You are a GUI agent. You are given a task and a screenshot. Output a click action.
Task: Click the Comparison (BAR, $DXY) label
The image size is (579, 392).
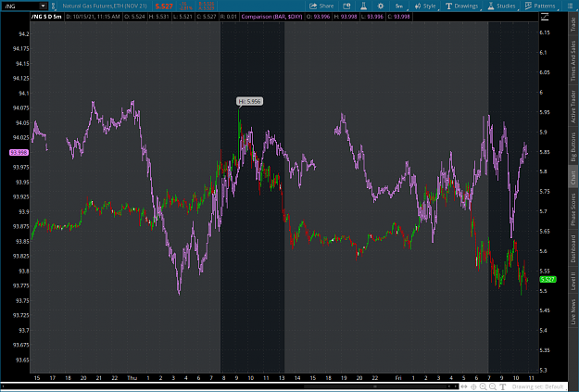[x=271, y=17]
